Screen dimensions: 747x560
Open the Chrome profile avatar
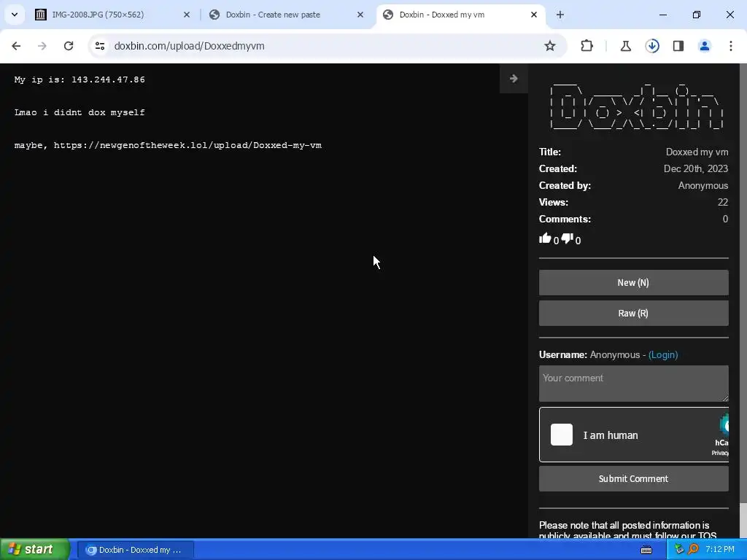coord(705,46)
